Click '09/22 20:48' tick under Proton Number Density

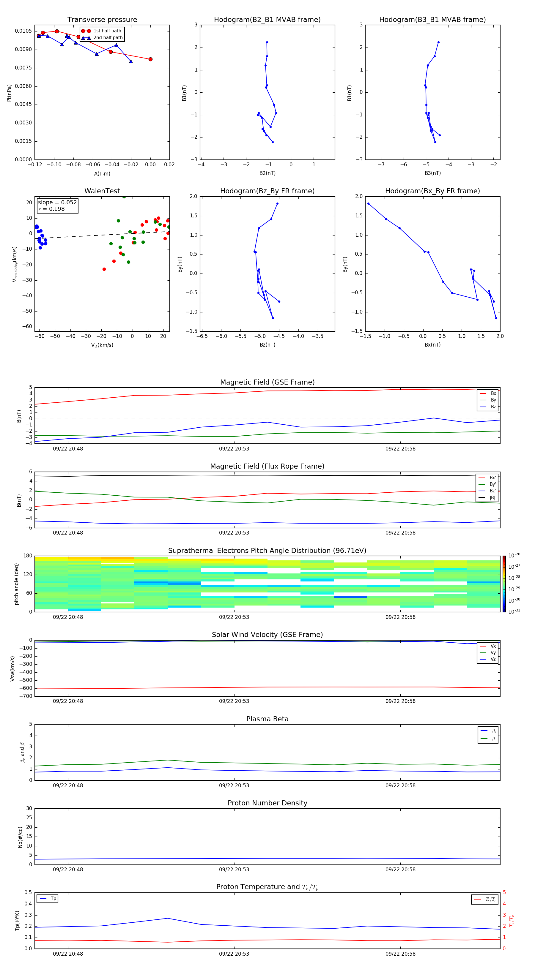click(68, 870)
